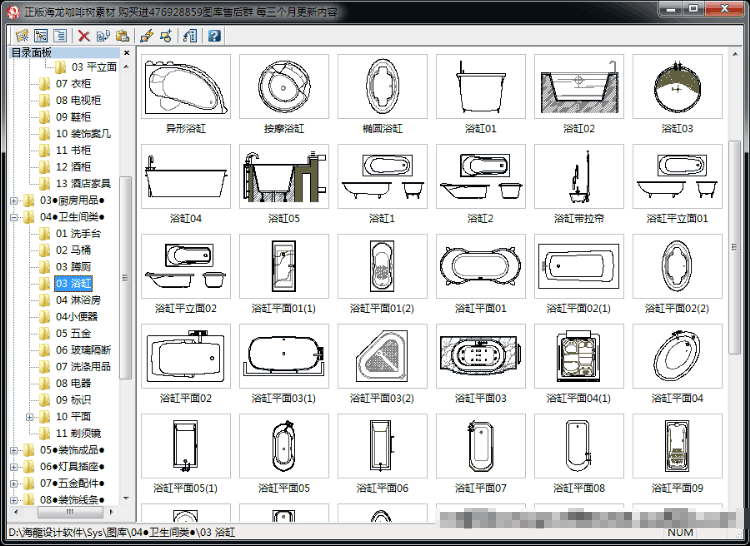Expand the 05●装饰成品● folder node
This screenshot has width=750, height=546.
[x=14, y=450]
